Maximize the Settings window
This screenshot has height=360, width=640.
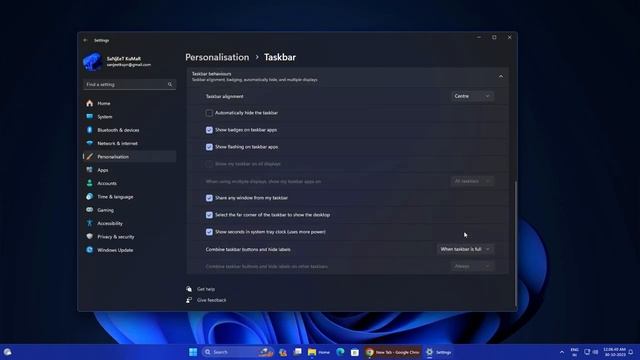[x=494, y=37]
